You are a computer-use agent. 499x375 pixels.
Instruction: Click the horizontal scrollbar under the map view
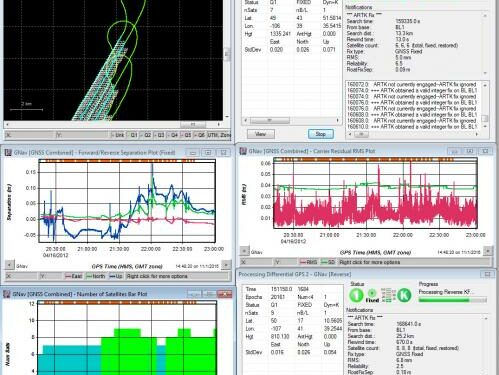pyautogui.click(x=113, y=124)
